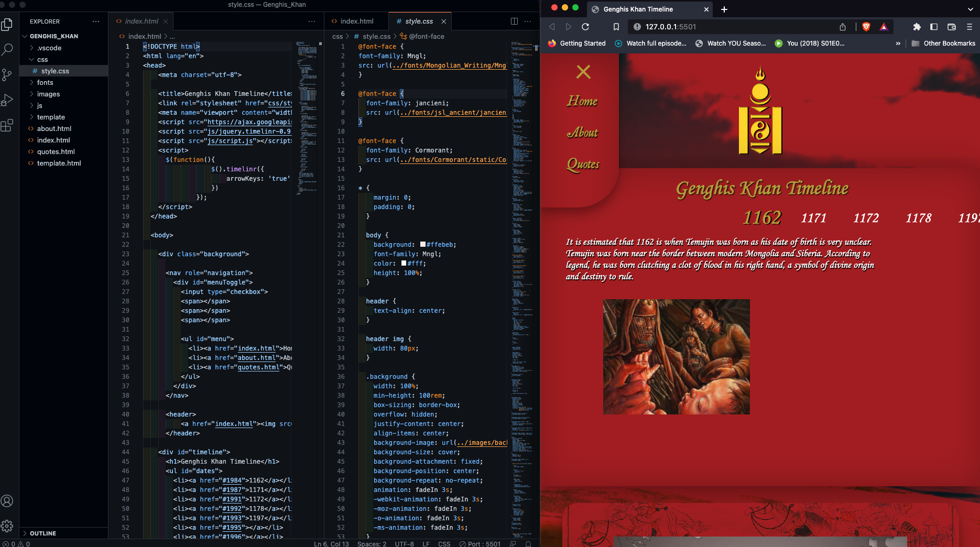This screenshot has width=980, height=547.
Task: Select the 1171 date on the timeline
Action: (813, 218)
